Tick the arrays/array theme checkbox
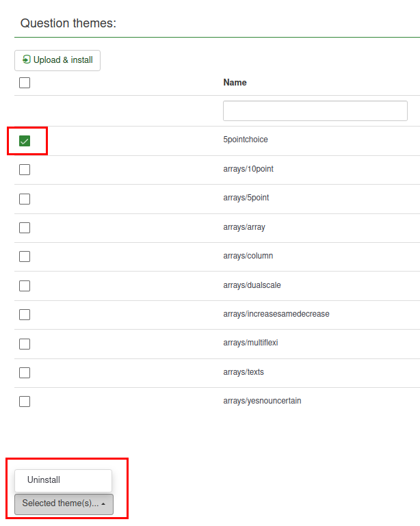Image resolution: width=420 pixels, height=526 pixels. [x=25, y=228]
